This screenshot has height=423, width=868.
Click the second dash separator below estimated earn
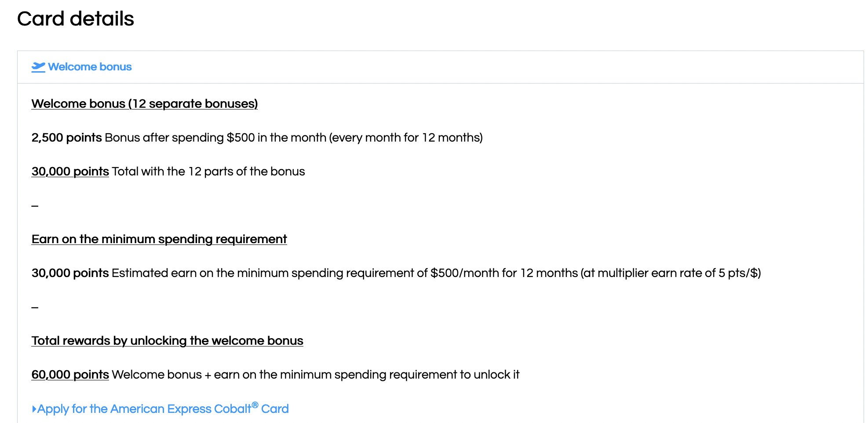(x=35, y=307)
